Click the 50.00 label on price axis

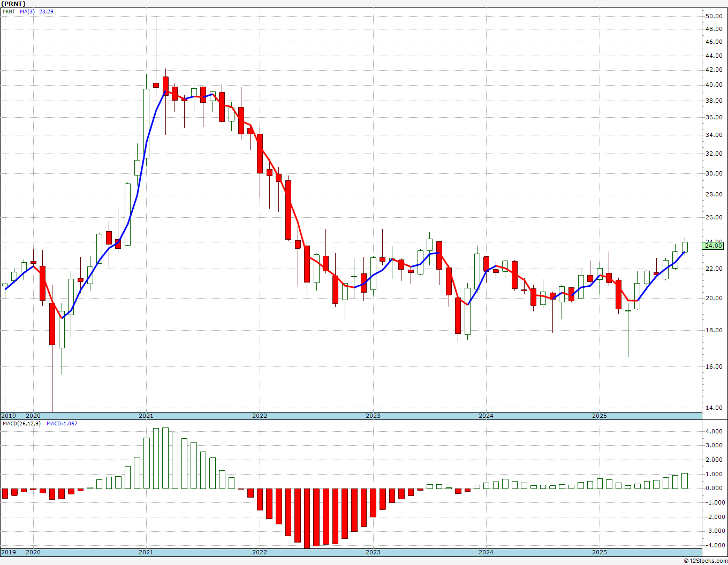coord(714,16)
